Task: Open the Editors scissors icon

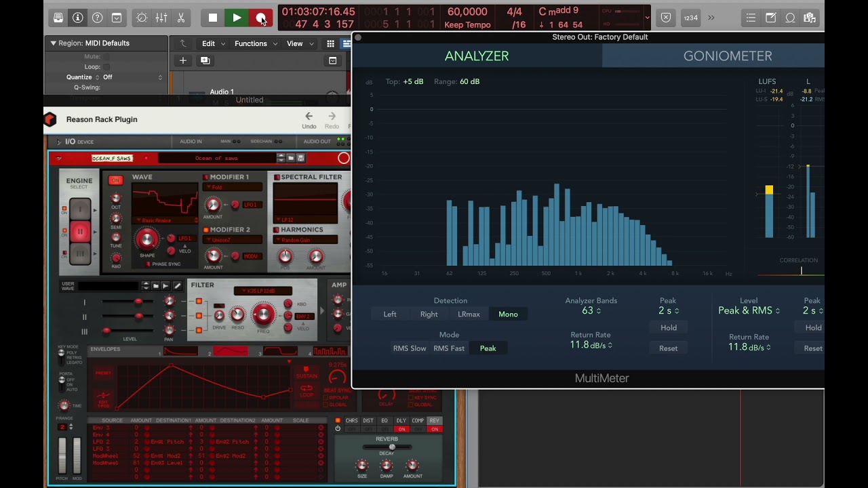Action: [x=180, y=18]
